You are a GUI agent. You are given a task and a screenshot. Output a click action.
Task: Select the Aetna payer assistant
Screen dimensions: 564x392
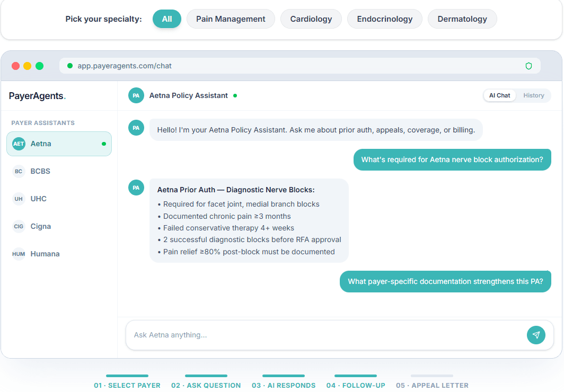click(x=59, y=144)
